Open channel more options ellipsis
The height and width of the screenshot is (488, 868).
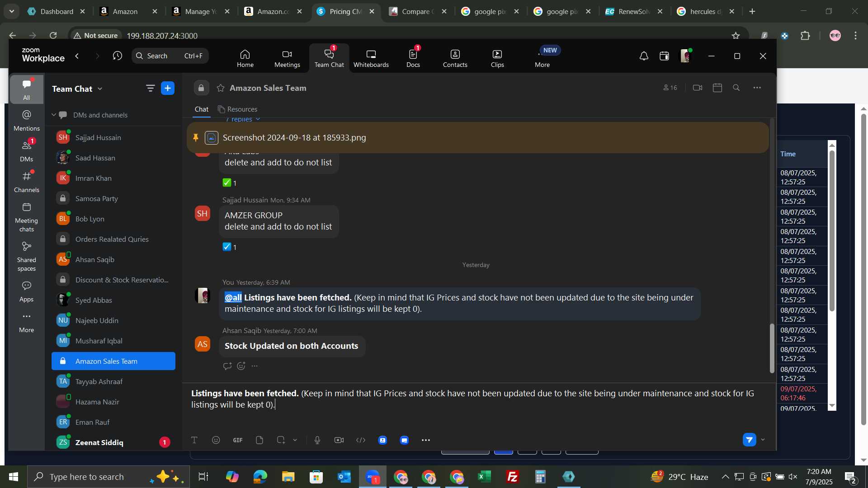(757, 88)
